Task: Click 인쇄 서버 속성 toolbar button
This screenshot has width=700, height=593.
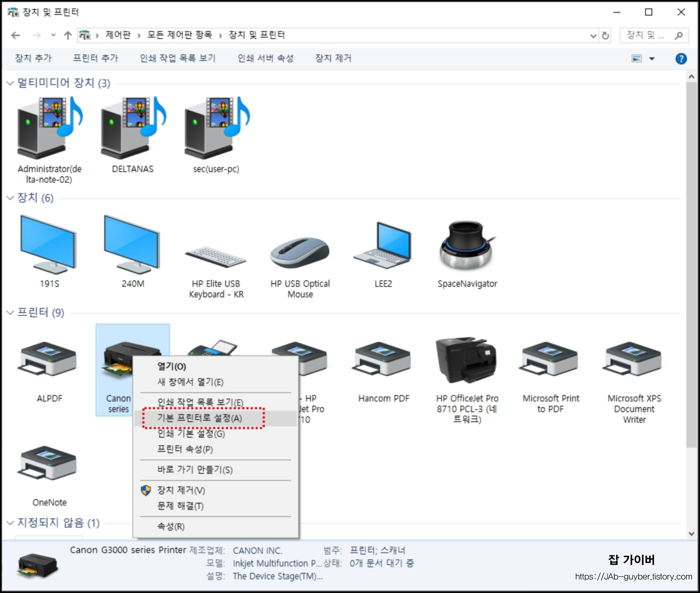Action: [266, 58]
